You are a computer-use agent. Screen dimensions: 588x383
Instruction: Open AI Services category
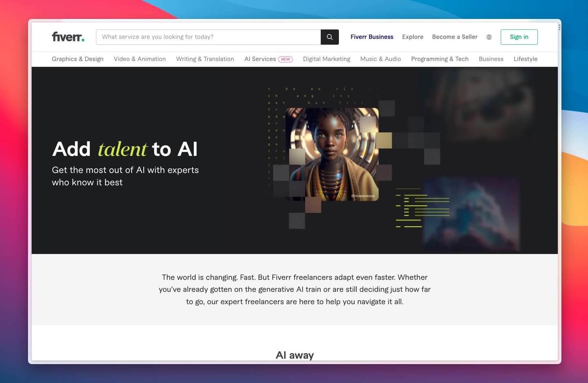pyautogui.click(x=260, y=59)
